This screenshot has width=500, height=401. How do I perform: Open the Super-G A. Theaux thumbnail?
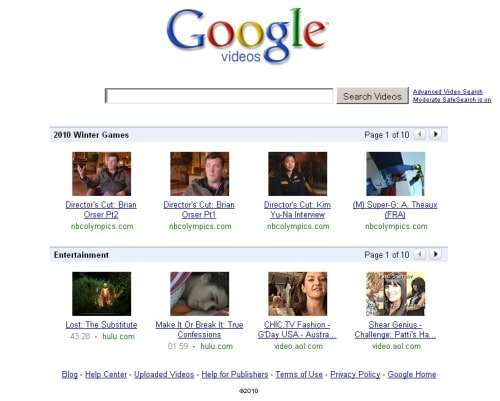pyautogui.click(x=395, y=174)
